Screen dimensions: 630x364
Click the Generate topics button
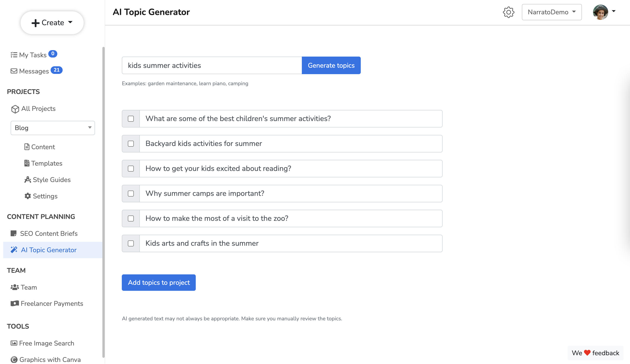click(x=331, y=65)
